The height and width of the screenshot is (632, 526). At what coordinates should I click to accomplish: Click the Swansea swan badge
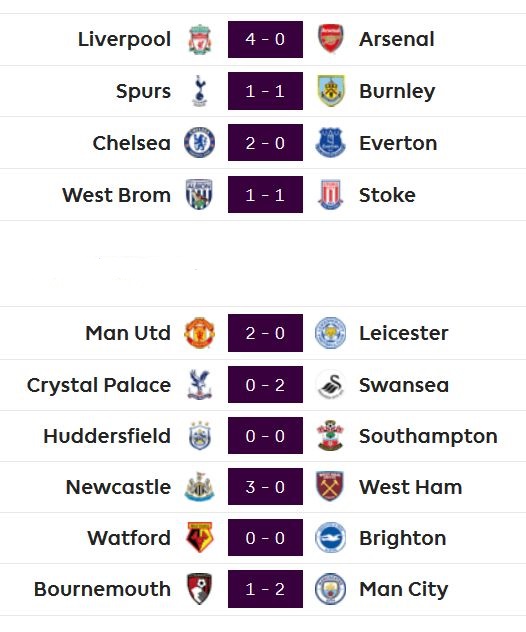331,385
